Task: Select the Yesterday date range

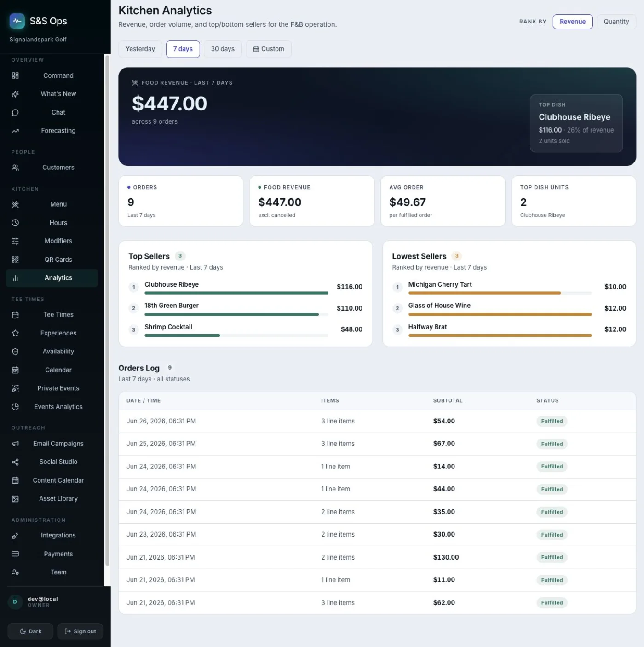Action: [140, 49]
